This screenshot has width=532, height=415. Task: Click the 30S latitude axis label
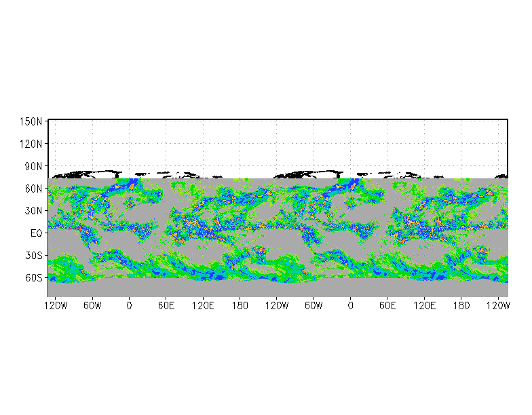[34, 255]
